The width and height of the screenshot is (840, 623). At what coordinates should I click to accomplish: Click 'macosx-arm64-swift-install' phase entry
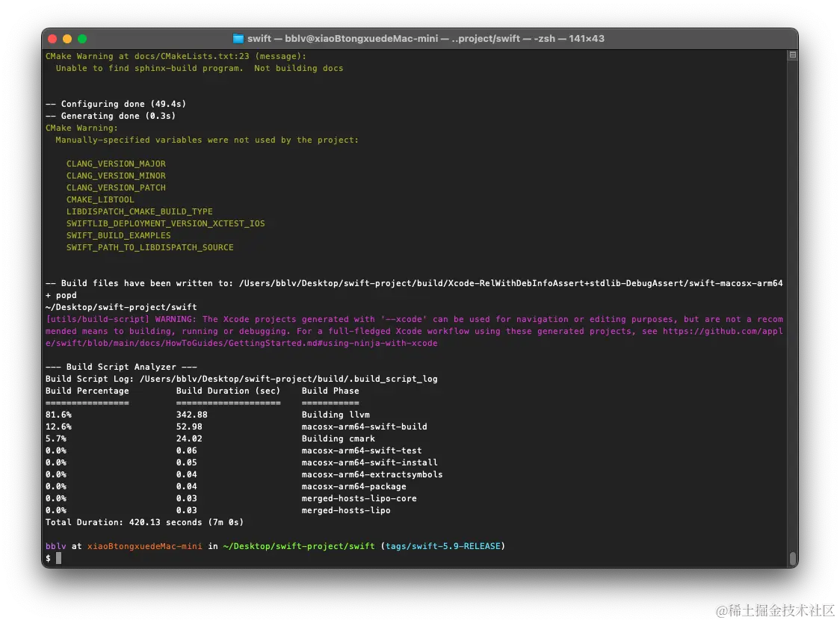click(x=370, y=462)
